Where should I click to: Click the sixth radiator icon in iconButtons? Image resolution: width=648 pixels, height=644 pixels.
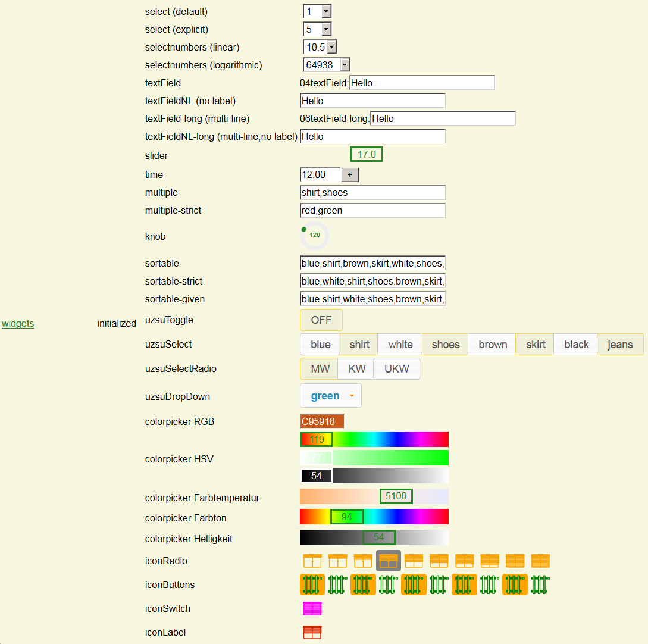(439, 584)
